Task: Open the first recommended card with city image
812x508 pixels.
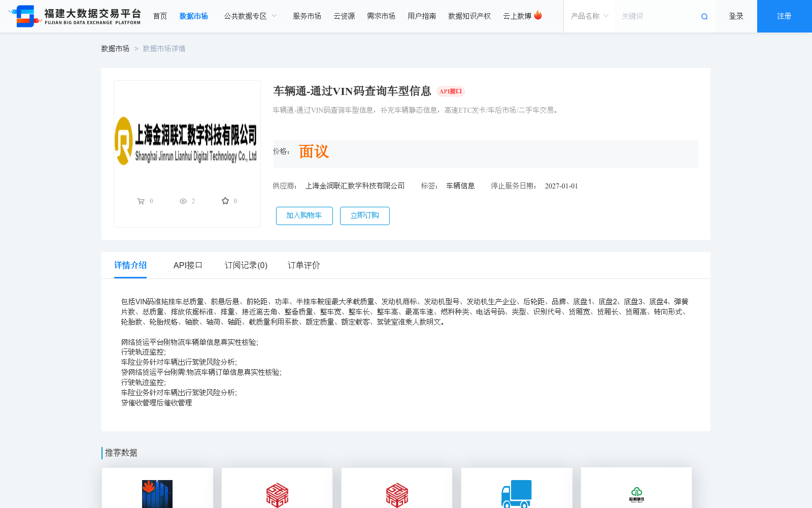Action: point(157,488)
